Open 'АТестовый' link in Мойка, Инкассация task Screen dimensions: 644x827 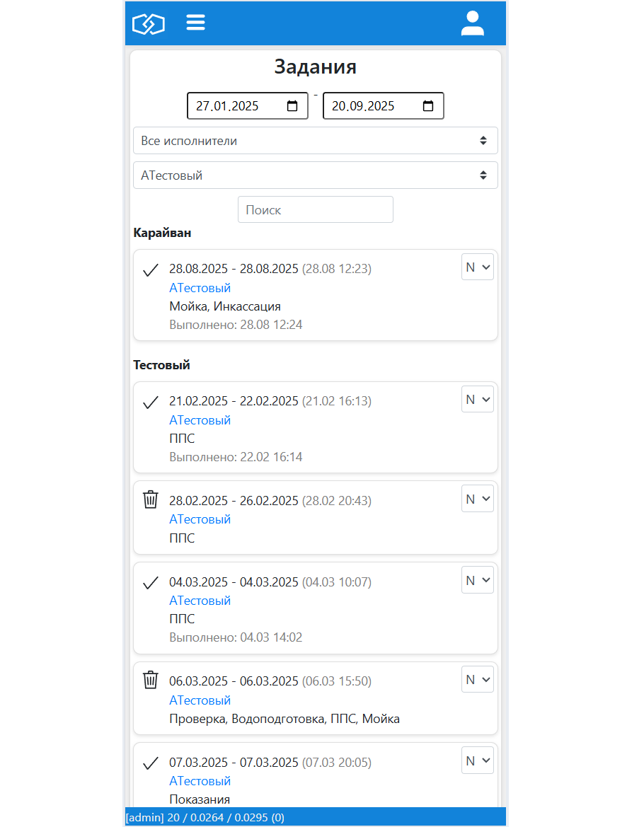(200, 288)
